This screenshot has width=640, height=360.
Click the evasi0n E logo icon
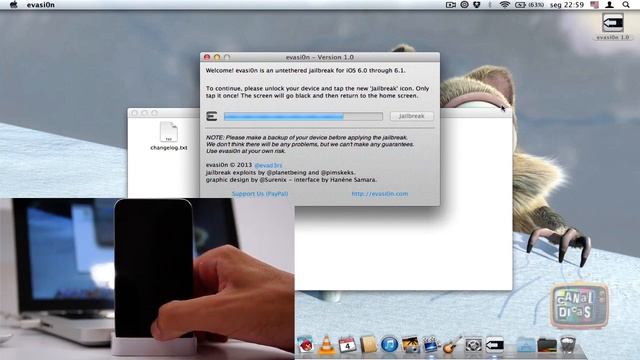[211, 116]
